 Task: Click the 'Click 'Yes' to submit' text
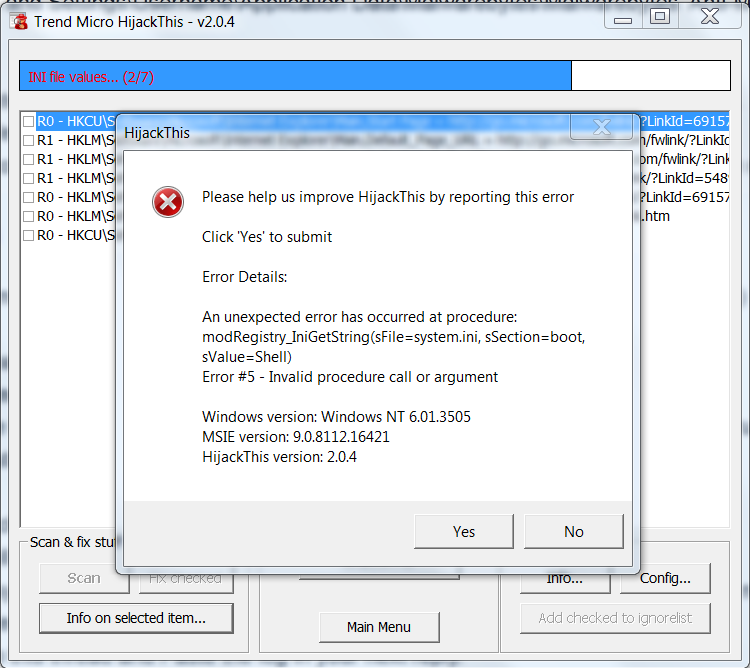[x=267, y=237]
